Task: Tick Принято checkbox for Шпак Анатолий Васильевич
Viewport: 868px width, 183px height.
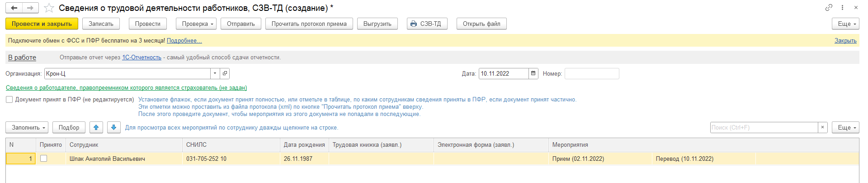Action: click(44, 159)
